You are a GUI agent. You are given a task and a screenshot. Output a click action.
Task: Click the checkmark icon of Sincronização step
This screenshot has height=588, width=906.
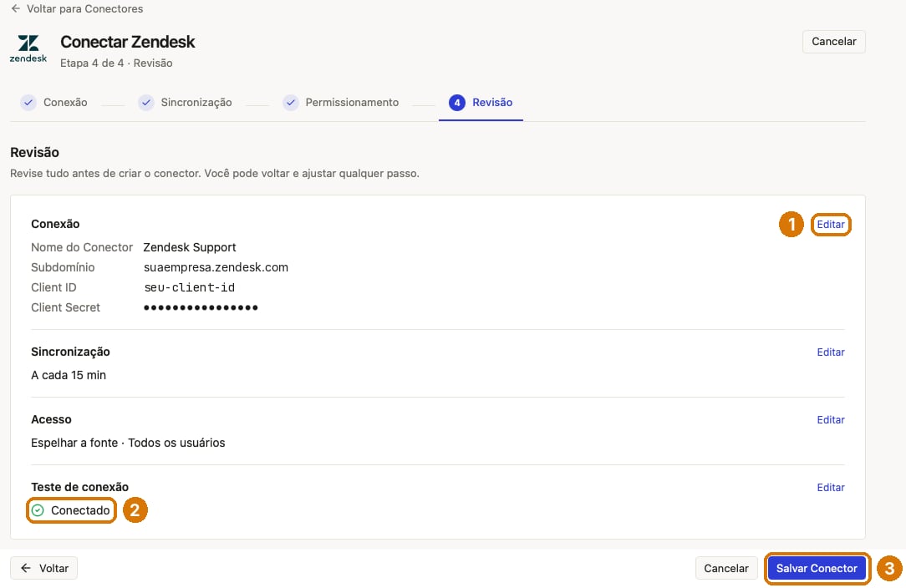coord(146,102)
